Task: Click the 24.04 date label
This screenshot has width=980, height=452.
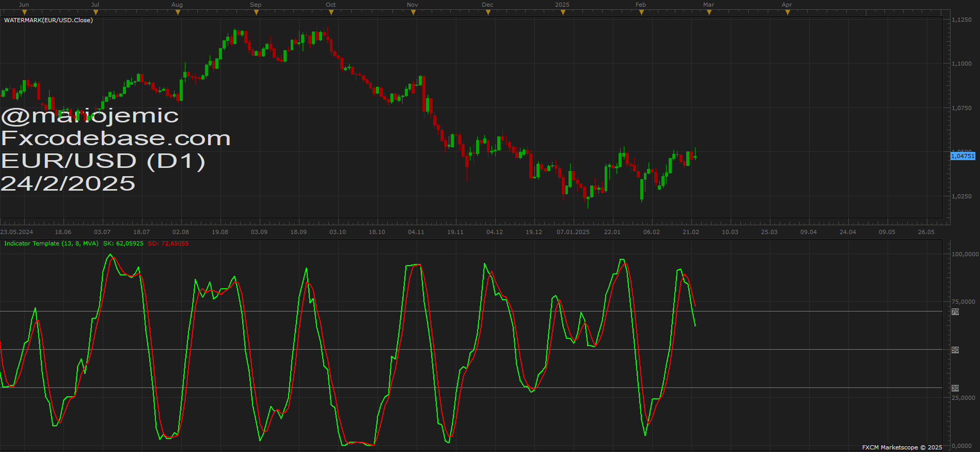Action: click(848, 232)
